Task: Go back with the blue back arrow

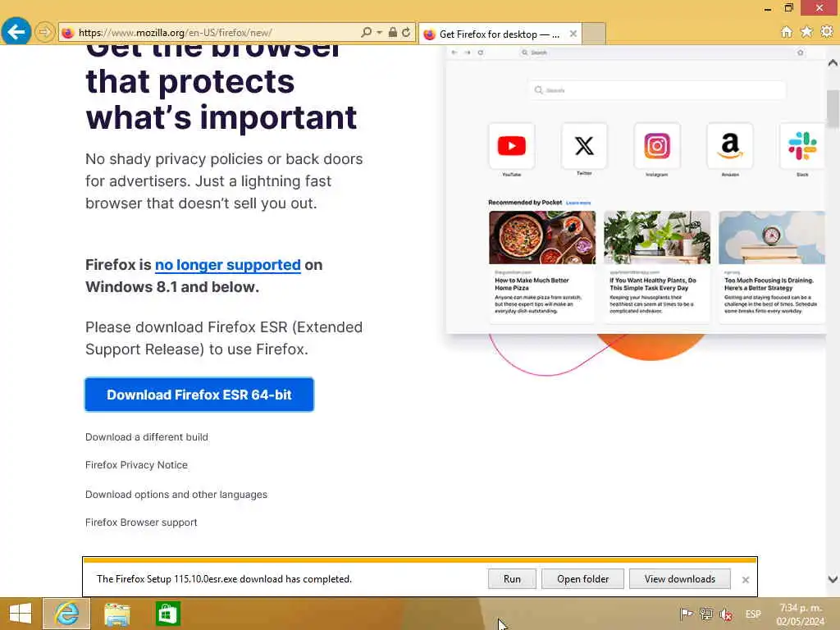Action: [16, 32]
